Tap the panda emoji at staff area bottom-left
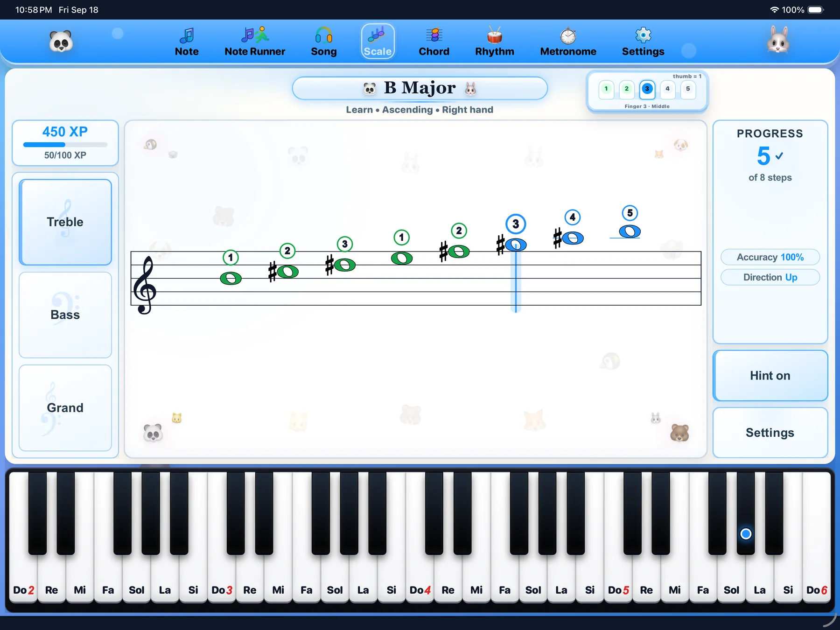 tap(153, 433)
